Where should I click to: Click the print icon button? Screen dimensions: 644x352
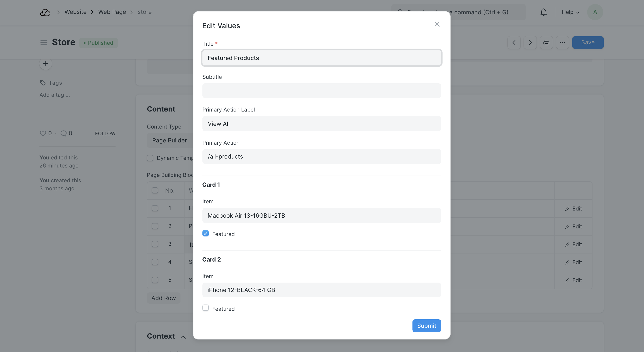pos(546,43)
